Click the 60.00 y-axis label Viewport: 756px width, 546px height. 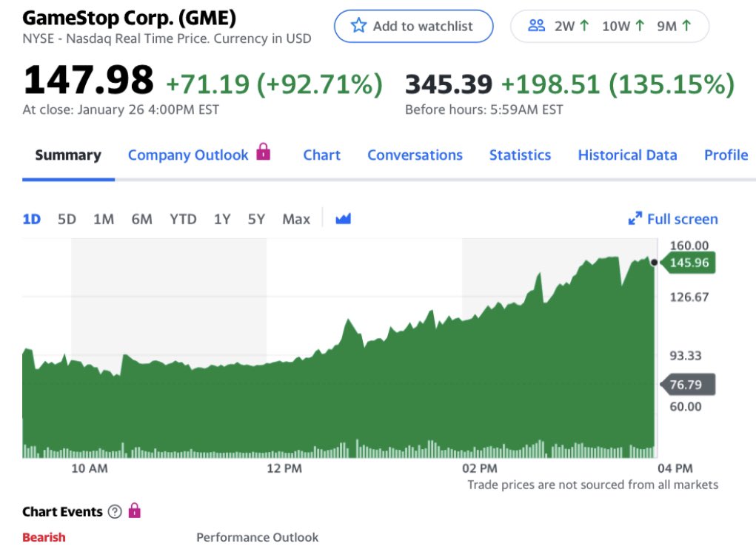click(x=686, y=407)
